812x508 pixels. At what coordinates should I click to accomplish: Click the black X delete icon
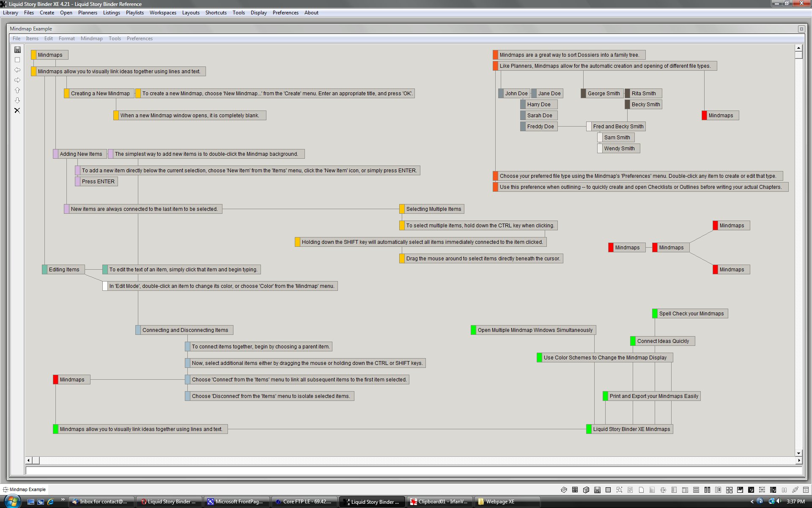coord(17,110)
